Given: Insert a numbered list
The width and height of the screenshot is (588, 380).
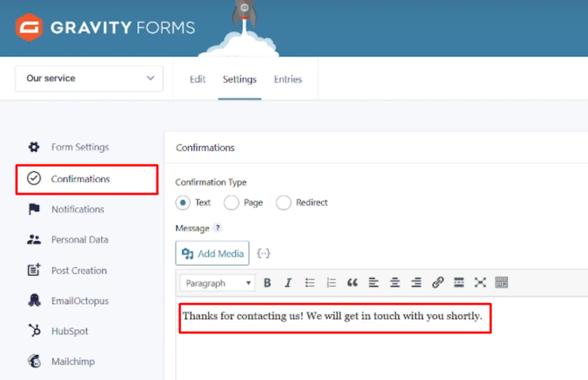Looking at the screenshot, I should pyautogui.click(x=331, y=282).
